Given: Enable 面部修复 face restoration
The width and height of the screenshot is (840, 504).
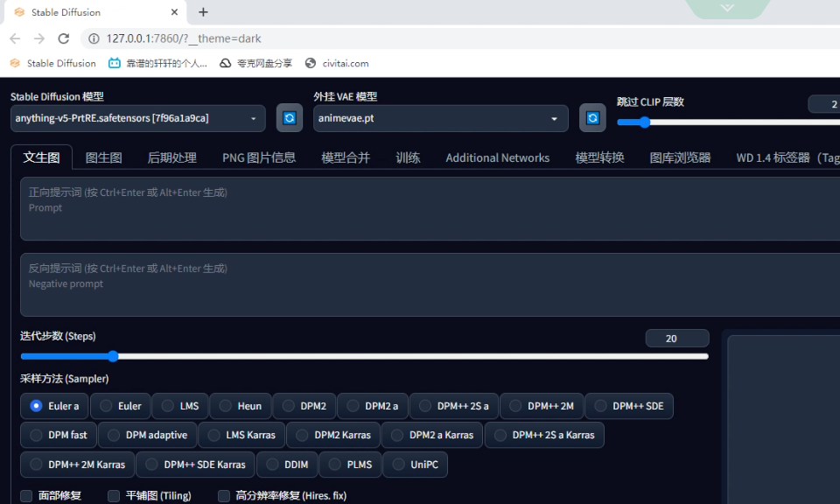Looking at the screenshot, I should (x=24, y=495).
